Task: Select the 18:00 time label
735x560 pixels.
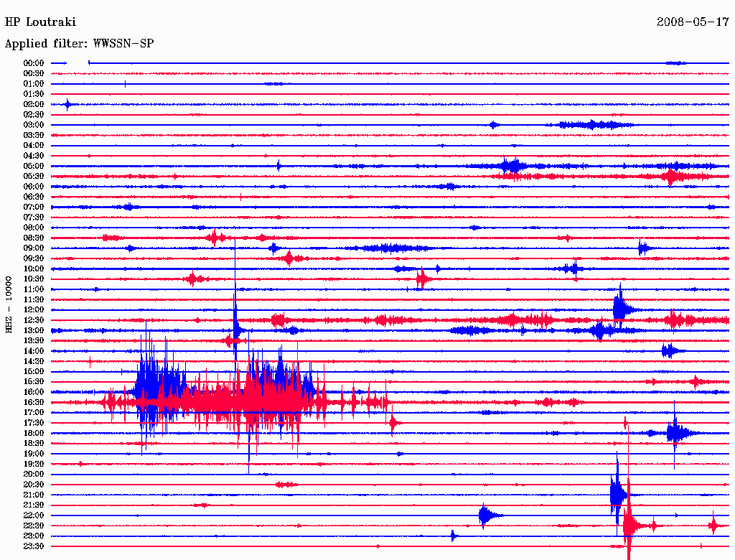Action: (x=34, y=434)
